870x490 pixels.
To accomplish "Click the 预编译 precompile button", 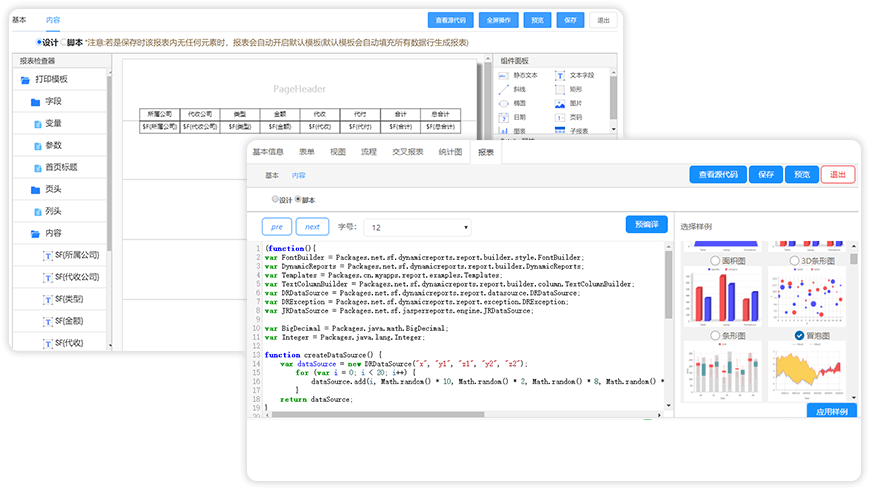I will click(646, 225).
